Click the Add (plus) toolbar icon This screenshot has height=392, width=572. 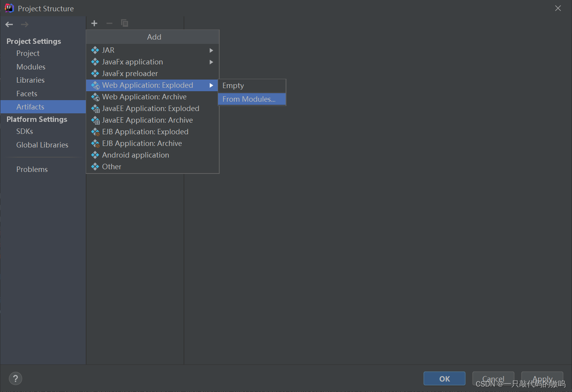point(94,23)
